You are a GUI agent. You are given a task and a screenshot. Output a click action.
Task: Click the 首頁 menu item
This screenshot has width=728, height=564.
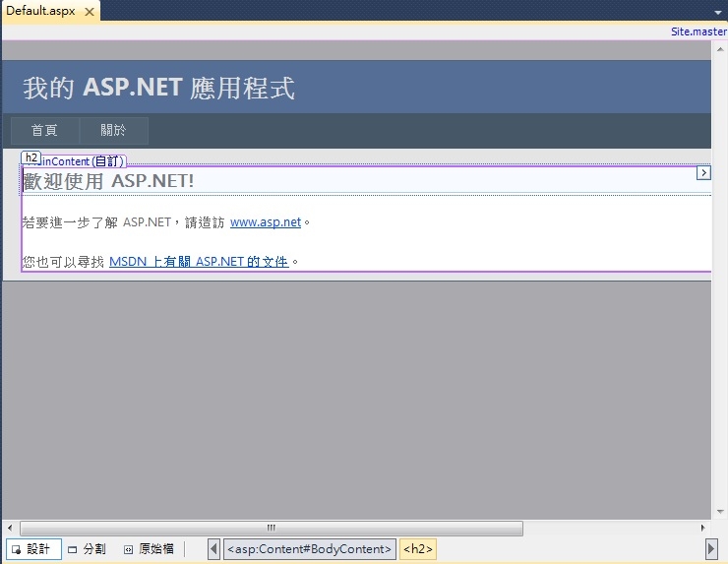[45, 131]
